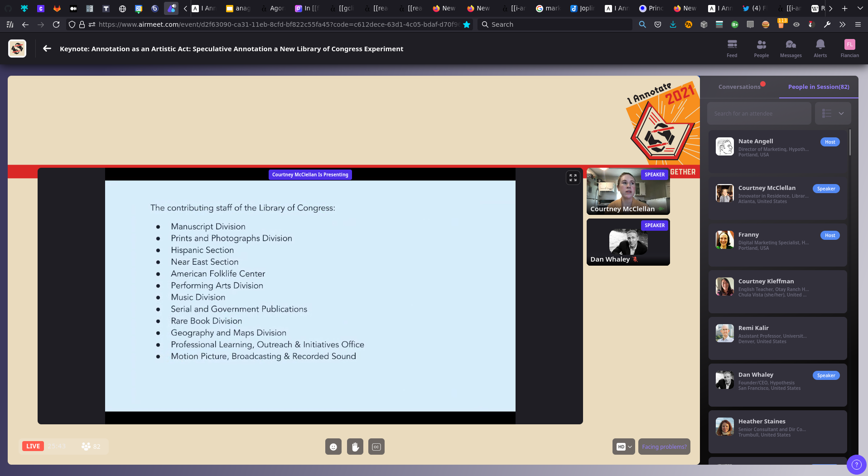Open the browser hamburger menu
Screen dimensions: 868x476
(858, 24)
